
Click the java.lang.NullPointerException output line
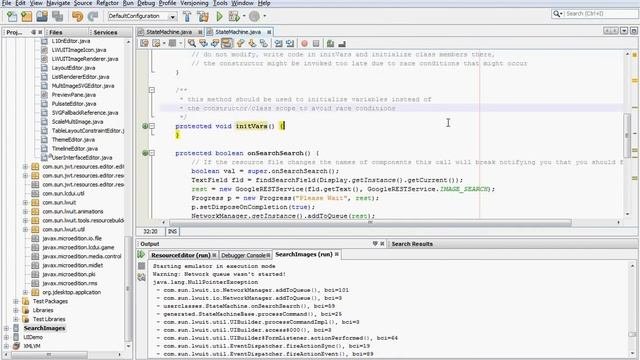click(x=205, y=282)
